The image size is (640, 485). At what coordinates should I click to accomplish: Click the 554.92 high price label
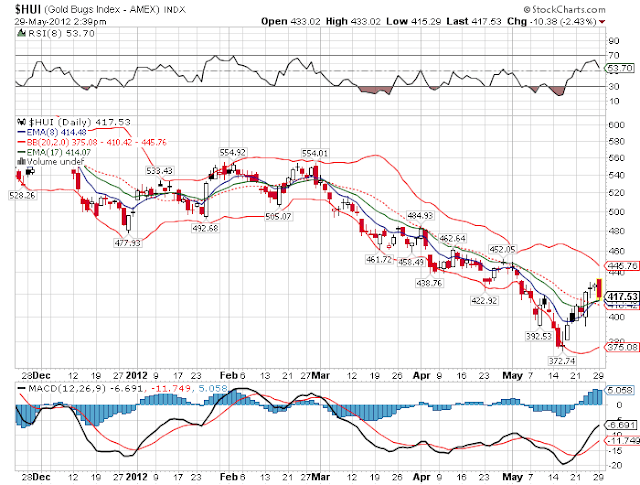point(233,152)
